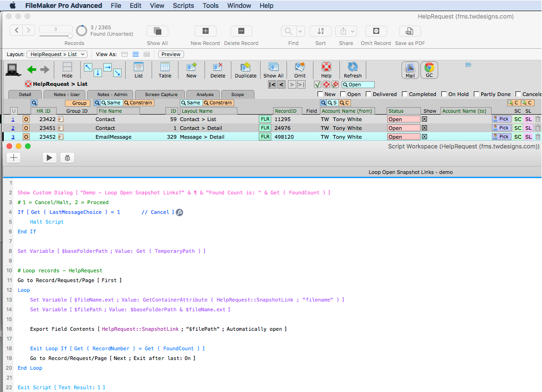The height and width of the screenshot is (392, 542).
Task: Click the fx calculation icon on line 4
Action: 179,212
